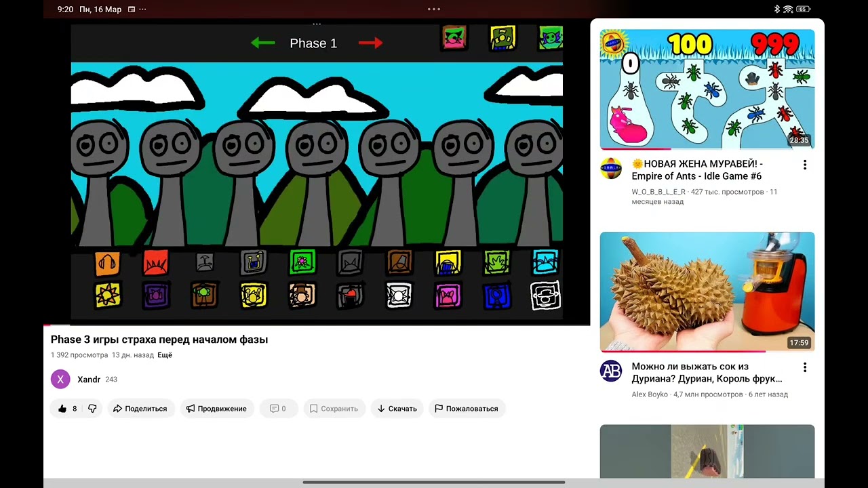Select the dark icon with the red cap
The height and width of the screenshot is (488, 868).
[351, 295]
